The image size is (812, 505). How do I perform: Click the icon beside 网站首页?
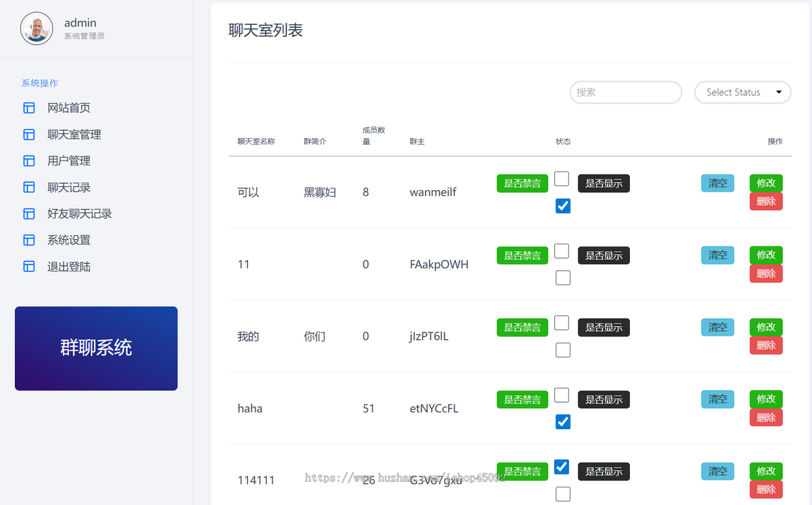[x=29, y=108]
